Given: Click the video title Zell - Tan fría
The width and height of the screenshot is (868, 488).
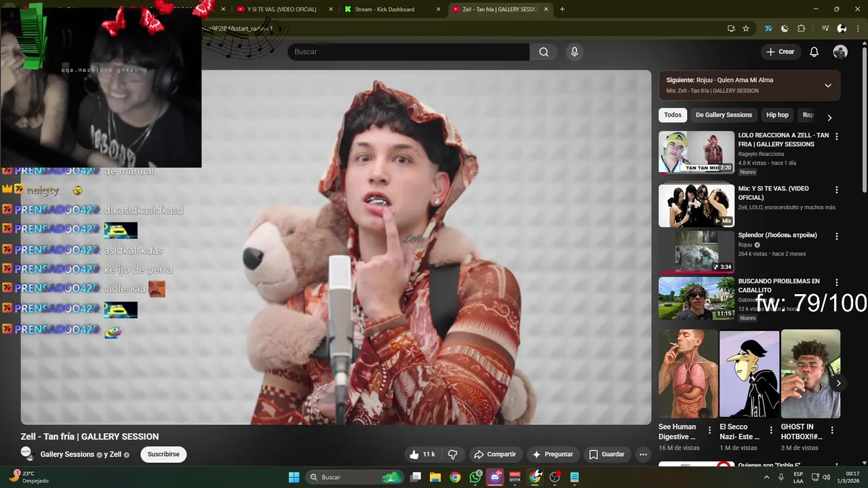Looking at the screenshot, I should tap(90, 436).
